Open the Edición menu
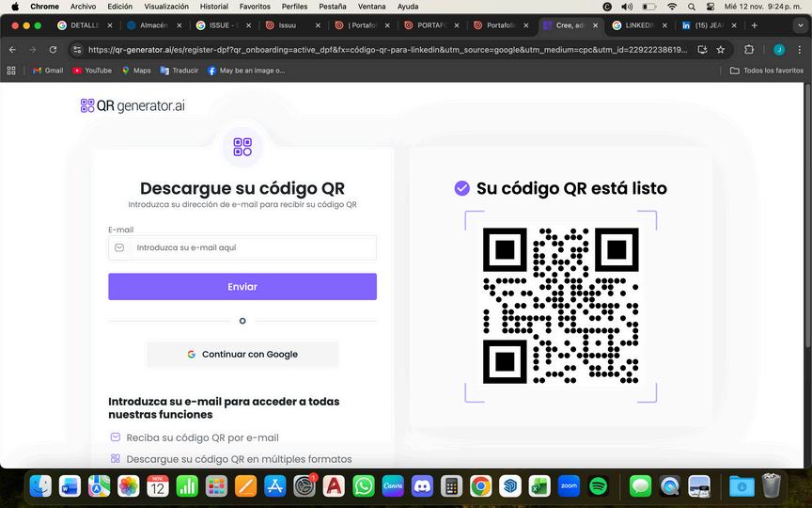This screenshot has width=812, height=508. 119,7
